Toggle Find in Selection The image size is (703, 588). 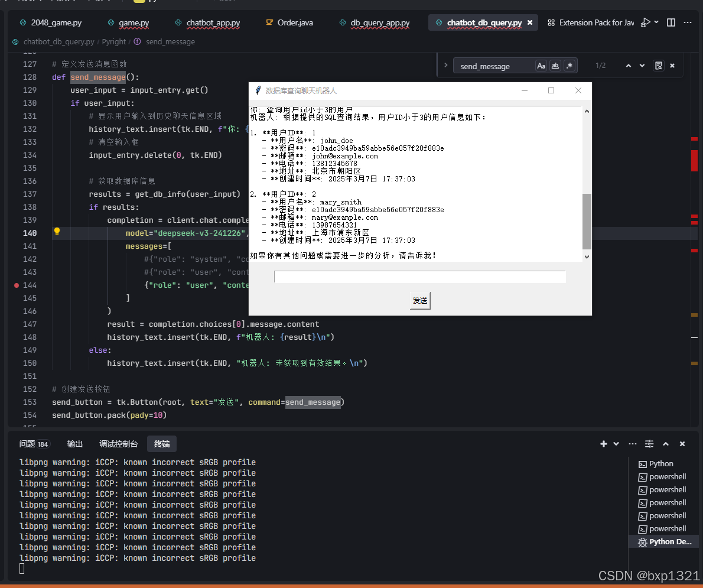click(658, 66)
